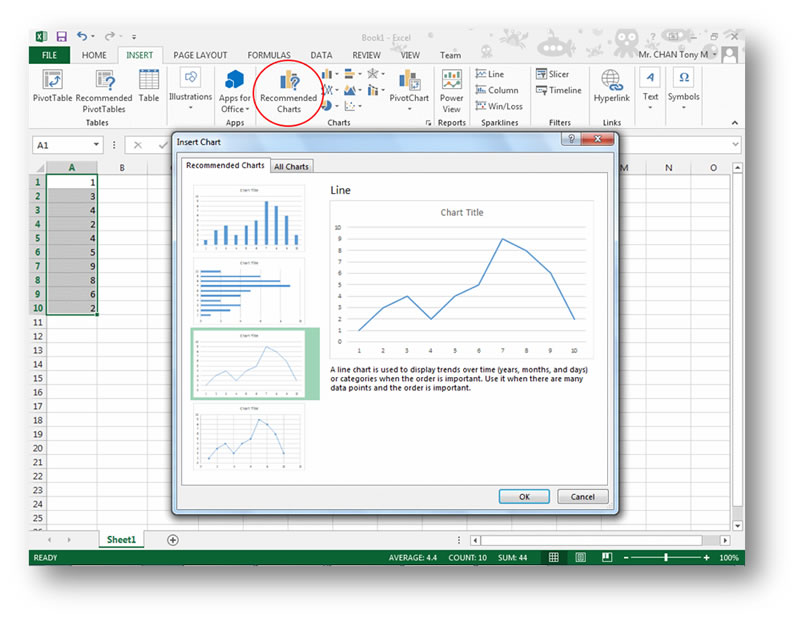Viewport: 800px width, 621px height.
Task: Open the Name Box dropdown arrow
Action: point(97,145)
